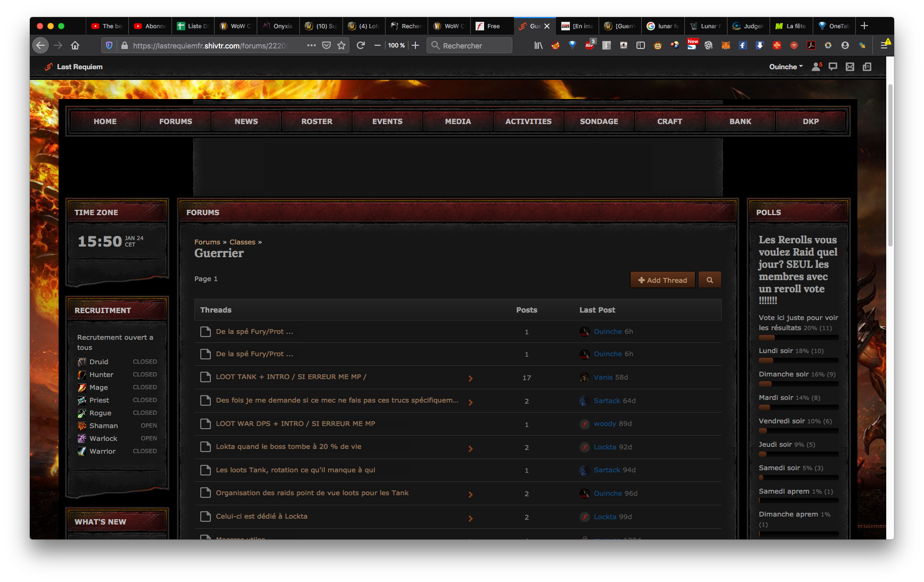Switch to the Onyxia browser tab
This screenshot has height=582, width=924.
pyautogui.click(x=278, y=26)
